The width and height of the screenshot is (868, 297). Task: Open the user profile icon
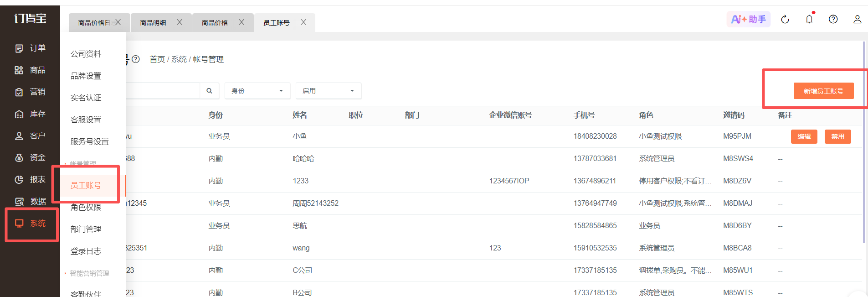point(857,19)
